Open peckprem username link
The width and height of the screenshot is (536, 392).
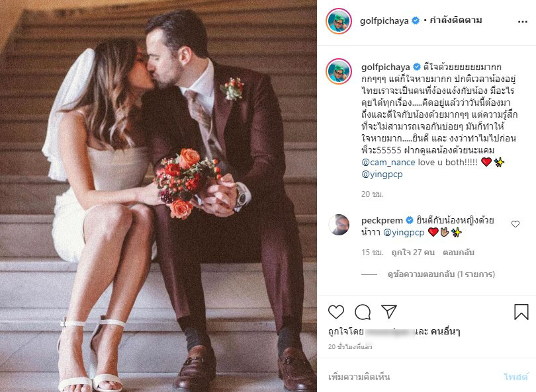point(382,221)
